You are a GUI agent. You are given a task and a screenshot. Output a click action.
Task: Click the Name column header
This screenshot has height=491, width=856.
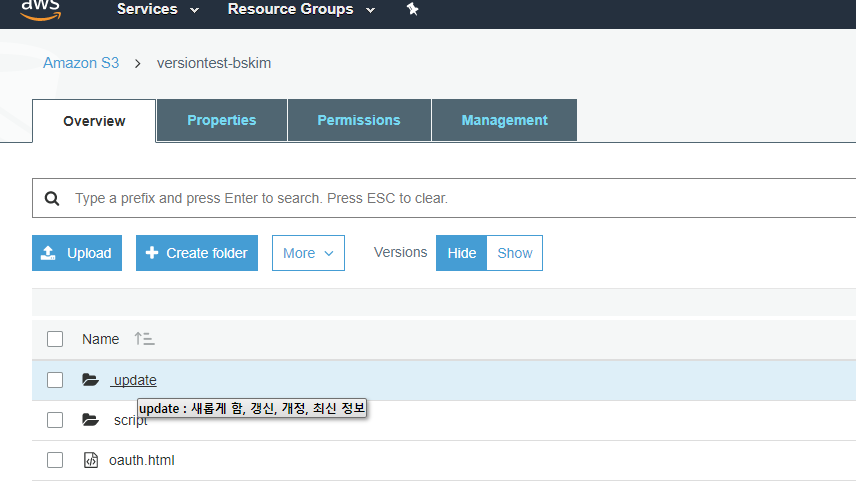point(100,339)
